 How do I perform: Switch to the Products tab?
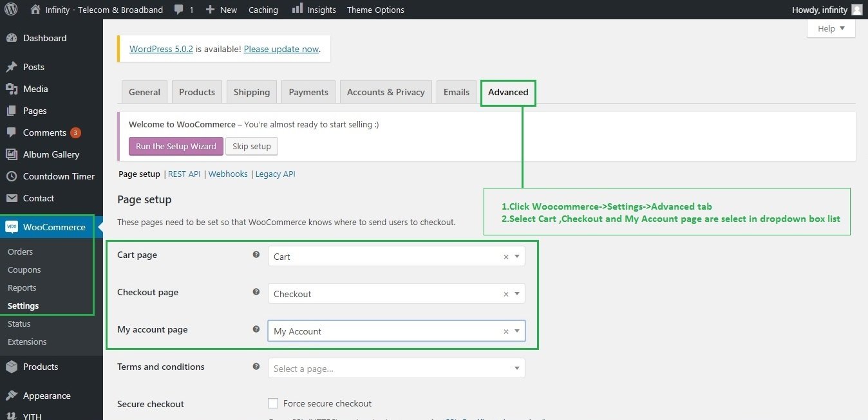(197, 92)
